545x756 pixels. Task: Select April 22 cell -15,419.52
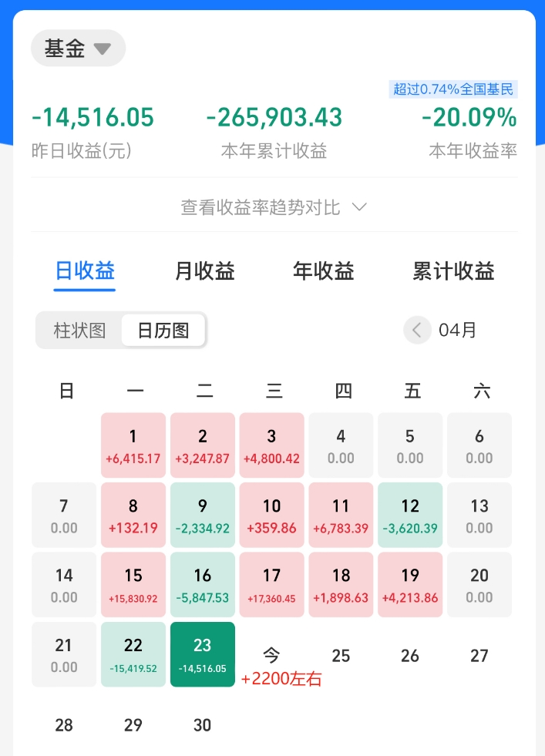point(133,654)
